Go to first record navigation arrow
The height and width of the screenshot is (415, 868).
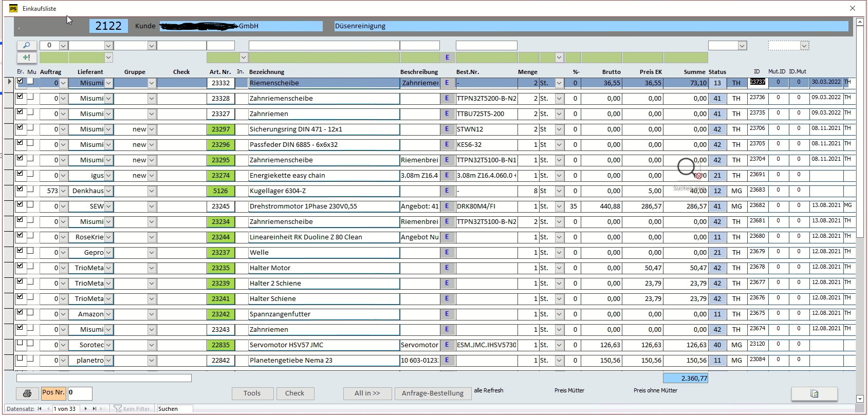coord(40,409)
